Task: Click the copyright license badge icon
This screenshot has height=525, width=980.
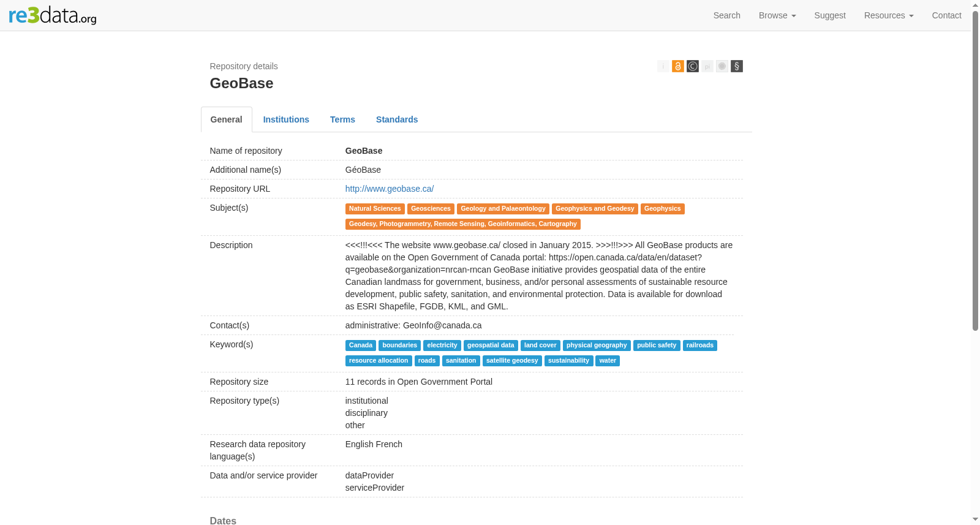Action: (x=693, y=66)
